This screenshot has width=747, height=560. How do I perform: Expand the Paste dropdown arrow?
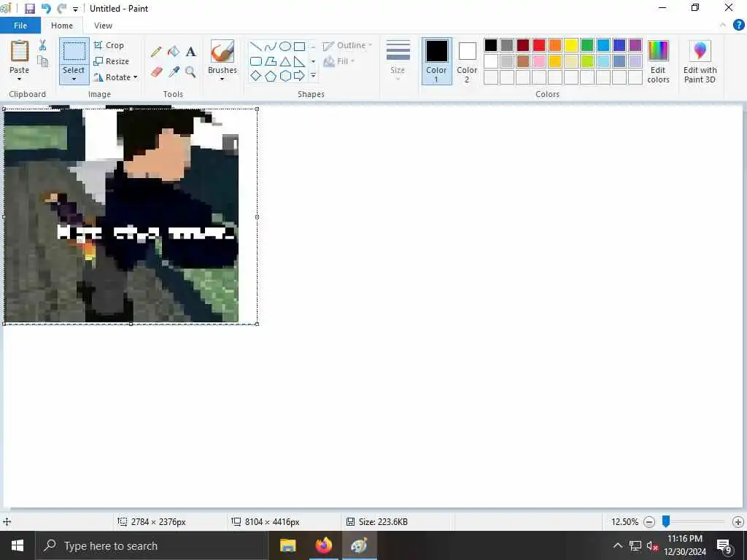click(x=20, y=79)
